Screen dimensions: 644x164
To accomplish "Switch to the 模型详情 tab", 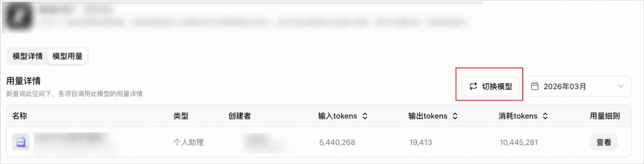I will pos(28,56).
